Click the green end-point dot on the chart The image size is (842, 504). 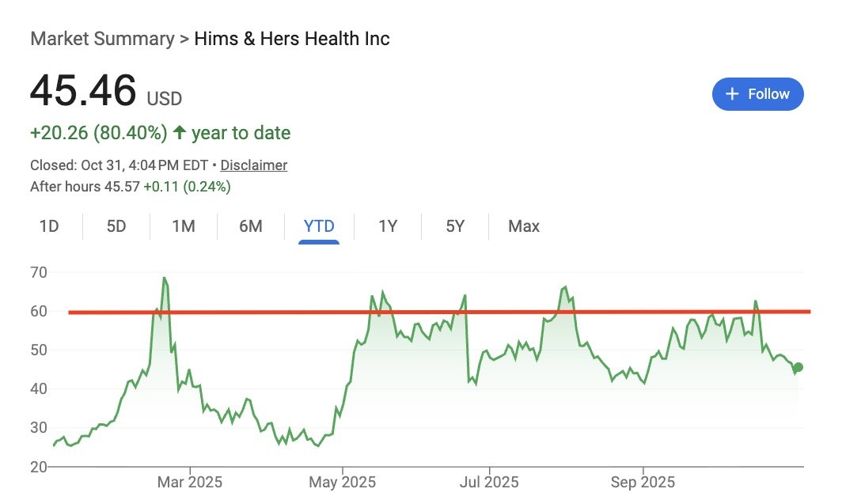(x=798, y=367)
